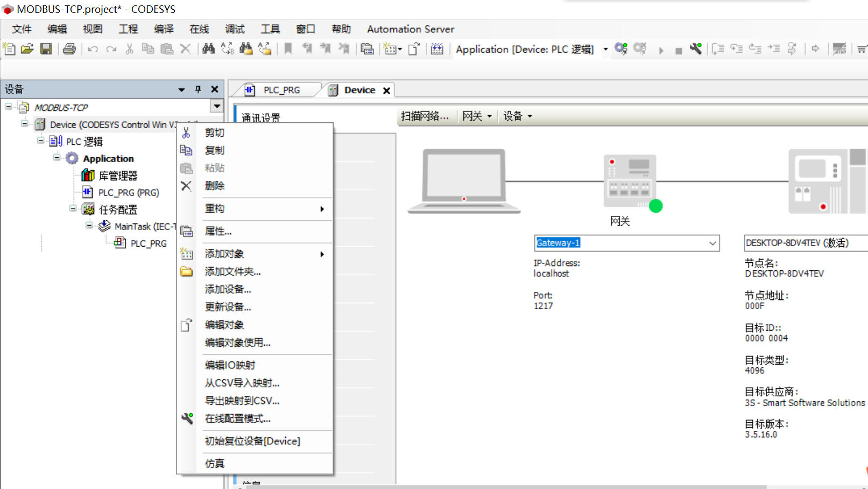Expand the 网关 dropdown menu
The width and height of the screenshot is (868, 489).
(477, 116)
